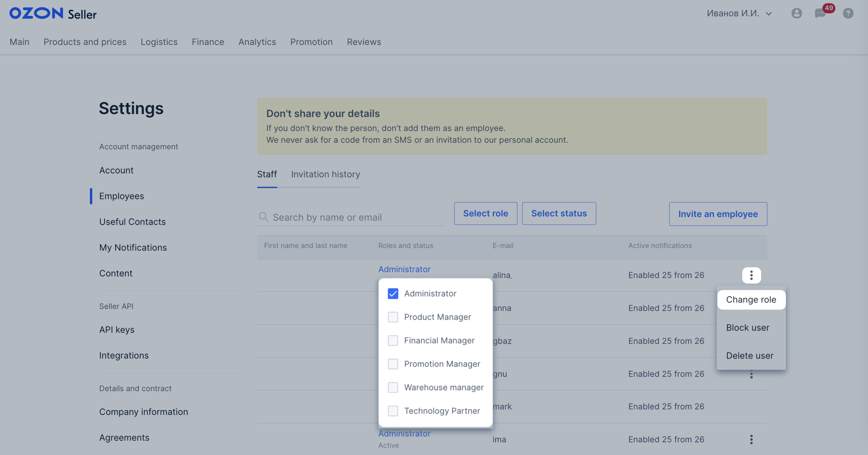Switch to the Staff tab
Screen dimensions: 868x455
[x=267, y=174]
